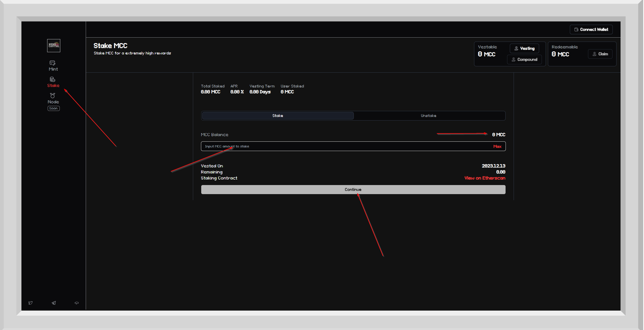Click Max in the amount field
This screenshot has height=330, width=644.
(497, 146)
